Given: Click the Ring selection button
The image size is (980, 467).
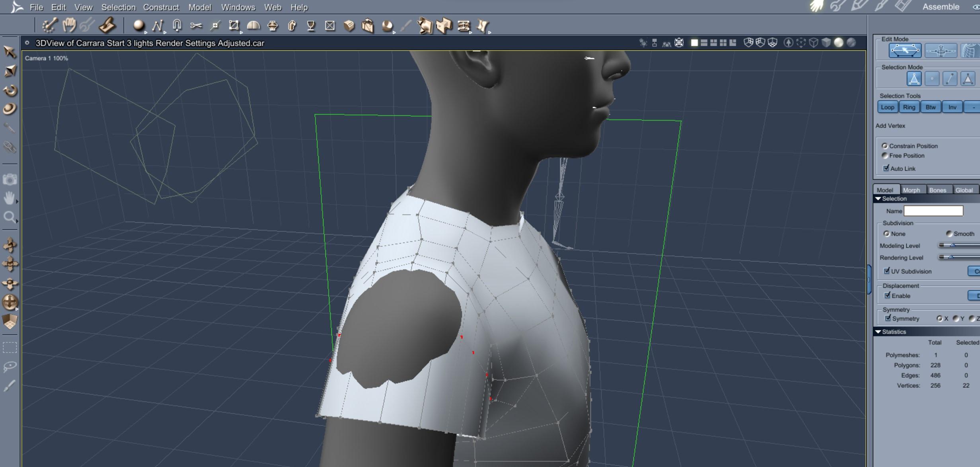Looking at the screenshot, I should coord(909,107).
